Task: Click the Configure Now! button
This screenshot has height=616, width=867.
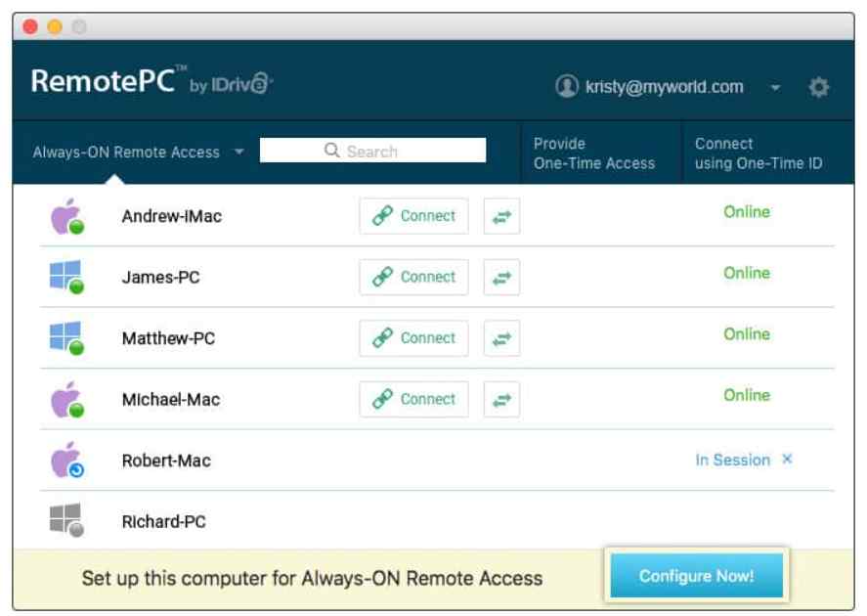Action: (x=697, y=576)
